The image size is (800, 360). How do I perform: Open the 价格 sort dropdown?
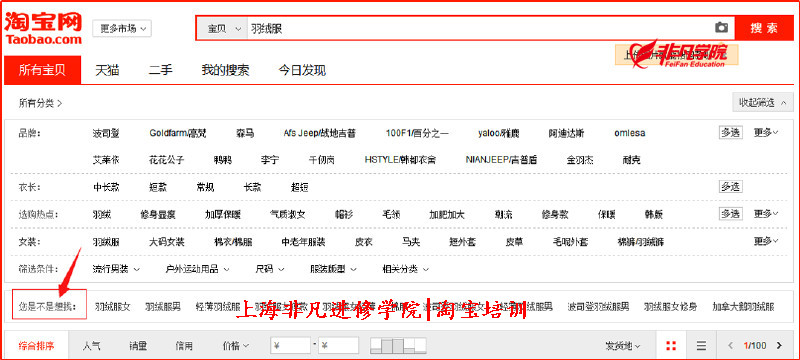click(x=236, y=346)
